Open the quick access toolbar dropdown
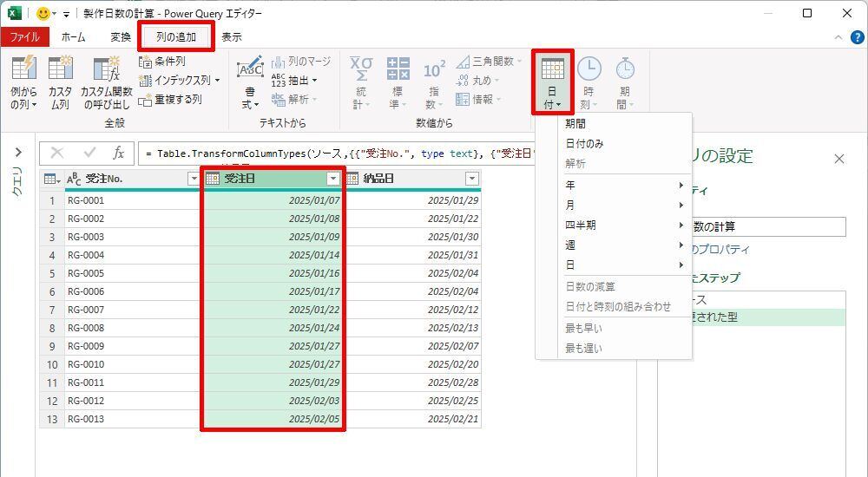Viewport: 868px width, 477px height. tap(67, 14)
